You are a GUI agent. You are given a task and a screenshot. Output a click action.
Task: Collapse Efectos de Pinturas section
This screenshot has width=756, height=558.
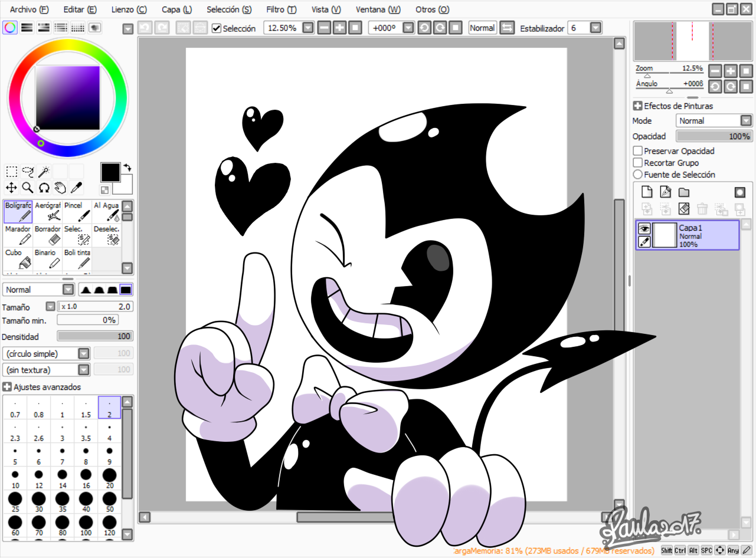637,106
